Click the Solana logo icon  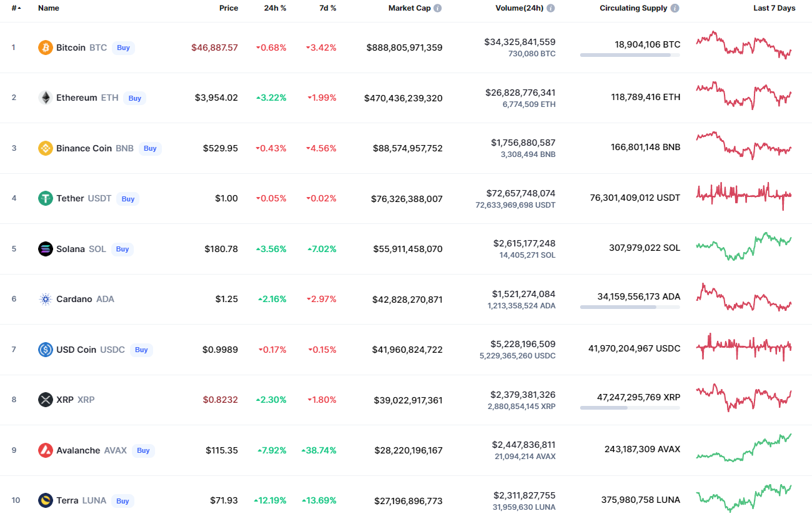pyautogui.click(x=46, y=249)
